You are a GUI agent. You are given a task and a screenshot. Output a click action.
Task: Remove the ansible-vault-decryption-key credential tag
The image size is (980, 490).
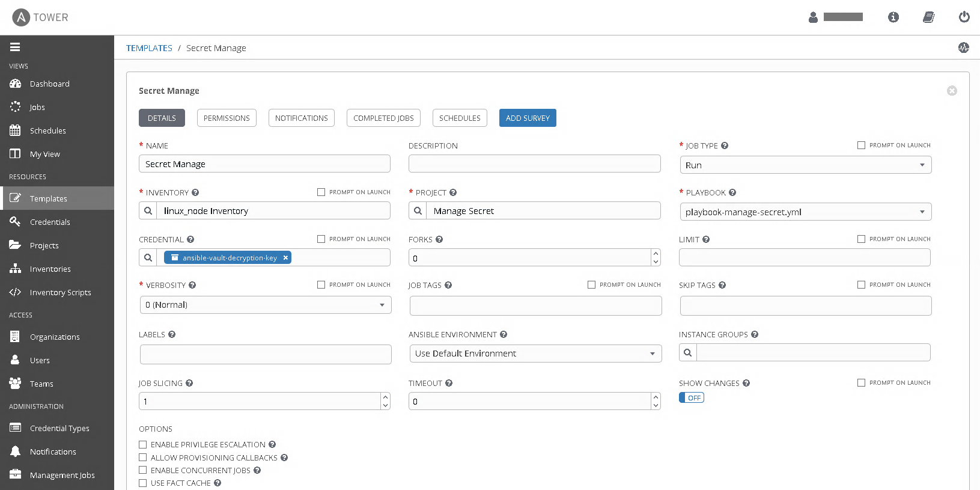pyautogui.click(x=286, y=258)
